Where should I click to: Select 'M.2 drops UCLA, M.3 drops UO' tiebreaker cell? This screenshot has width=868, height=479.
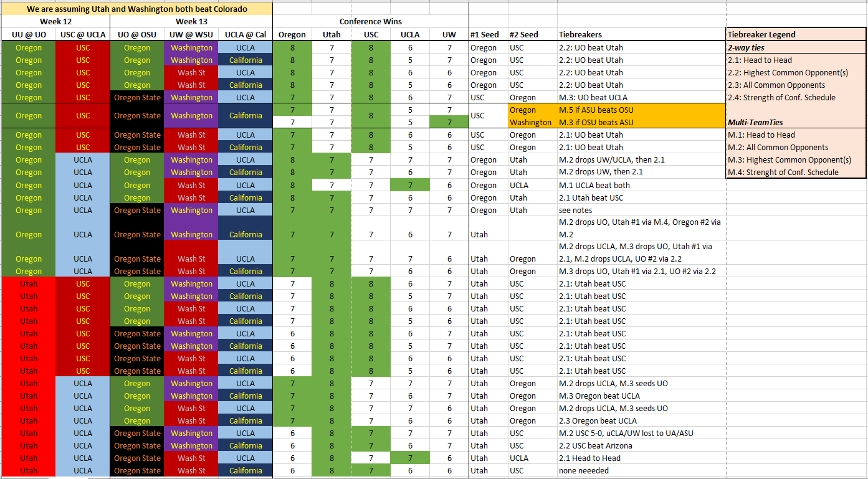[x=642, y=253]
